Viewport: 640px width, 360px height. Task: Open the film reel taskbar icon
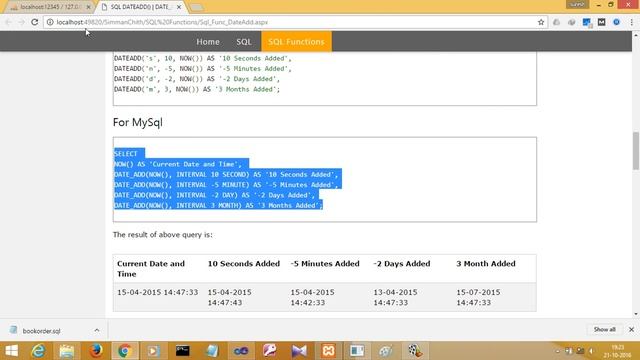tap(415, 351)
